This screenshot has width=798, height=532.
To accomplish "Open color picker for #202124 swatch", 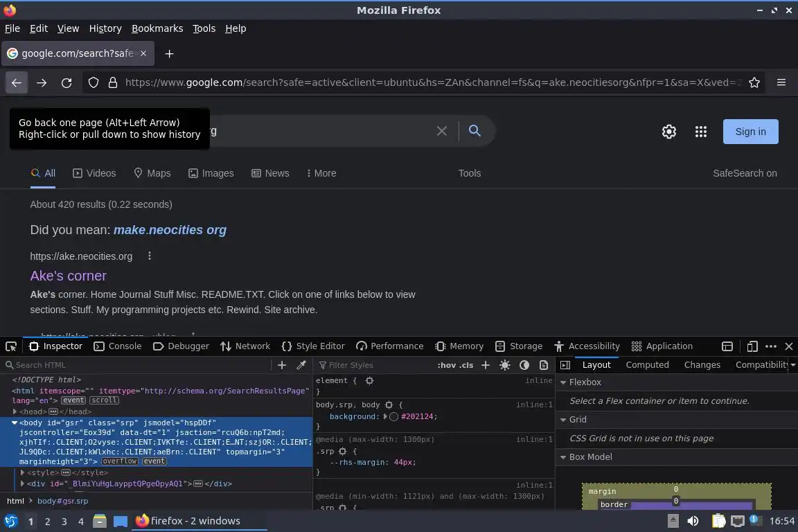I will (x=393, y=416).
